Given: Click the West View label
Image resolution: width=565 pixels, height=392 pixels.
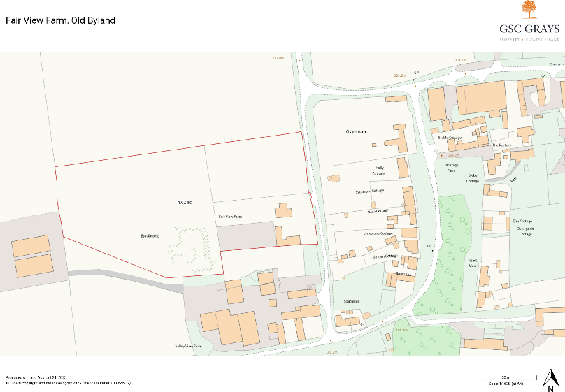Looking at the screenshot, I should 473,261.
